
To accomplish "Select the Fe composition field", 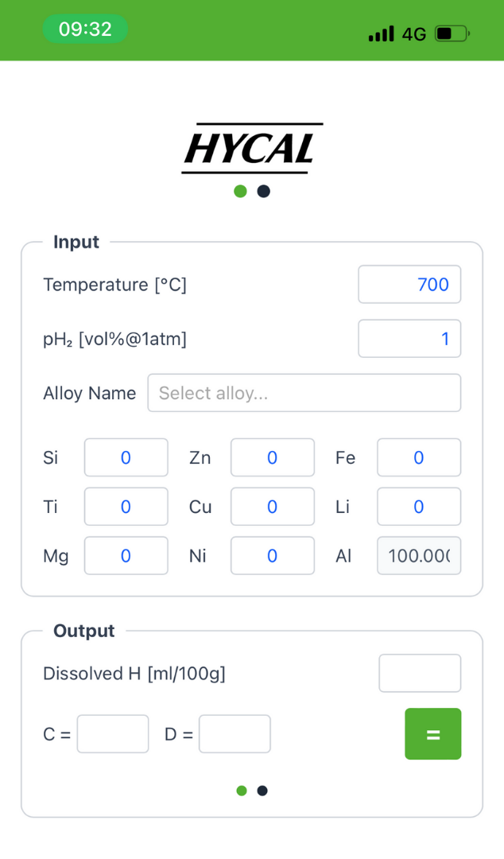I will pos(419,457).
